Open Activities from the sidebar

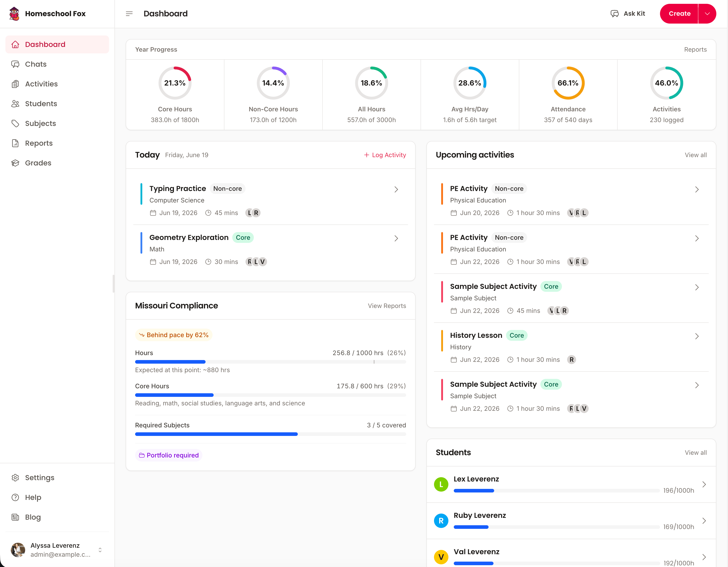coord(57,84)
